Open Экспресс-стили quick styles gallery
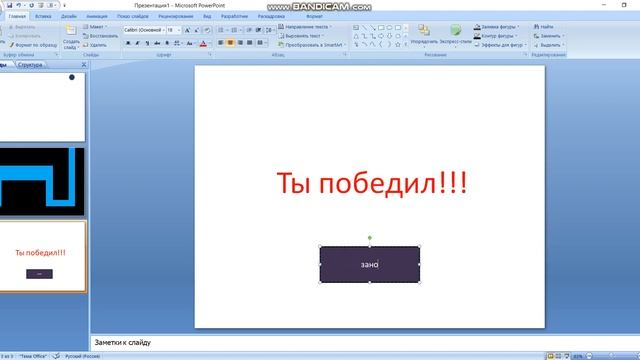 coord(456,36)
